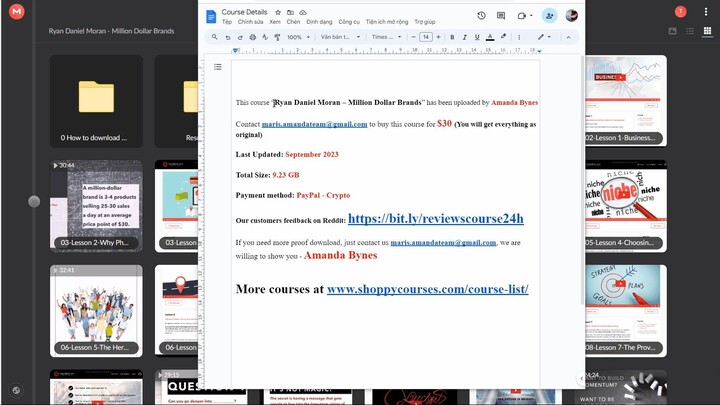720x405 pixels.
Task: Open the bit.ly/reviewscourse24h link
Action: [435, 218]
